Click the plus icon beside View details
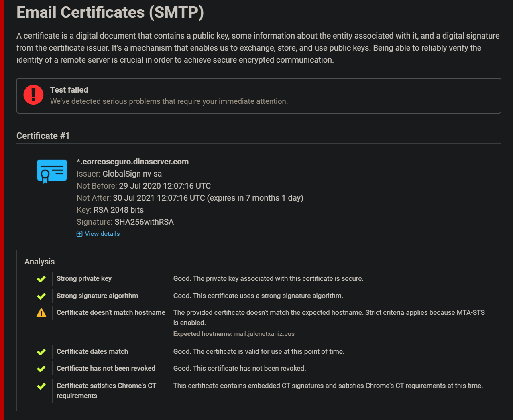 tap(79, 233)
